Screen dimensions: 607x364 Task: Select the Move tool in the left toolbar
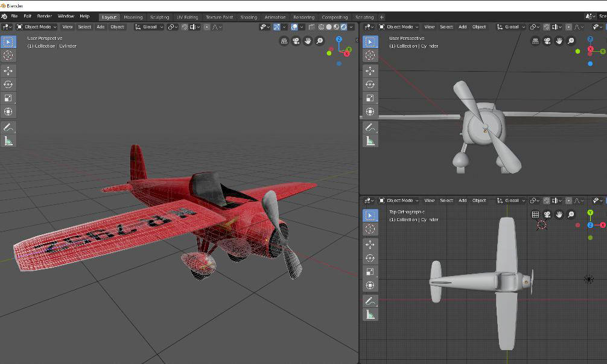8,70
